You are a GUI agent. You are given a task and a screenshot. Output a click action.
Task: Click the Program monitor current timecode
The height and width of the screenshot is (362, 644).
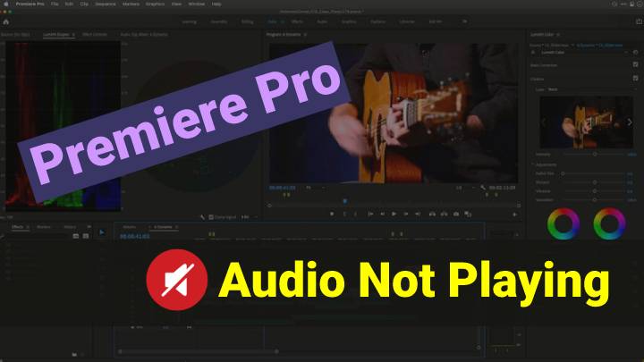click(282, 188)
